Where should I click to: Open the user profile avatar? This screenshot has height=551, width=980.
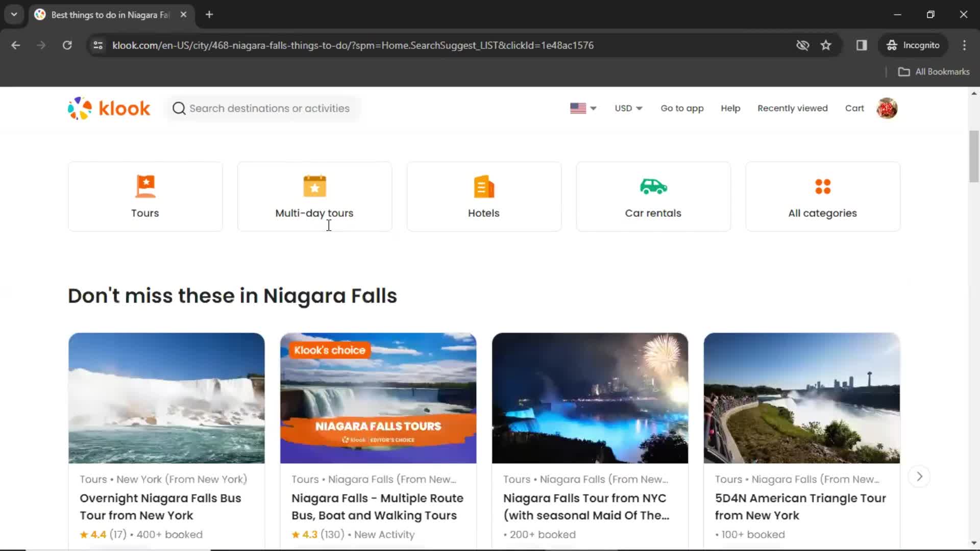point(887,108)
